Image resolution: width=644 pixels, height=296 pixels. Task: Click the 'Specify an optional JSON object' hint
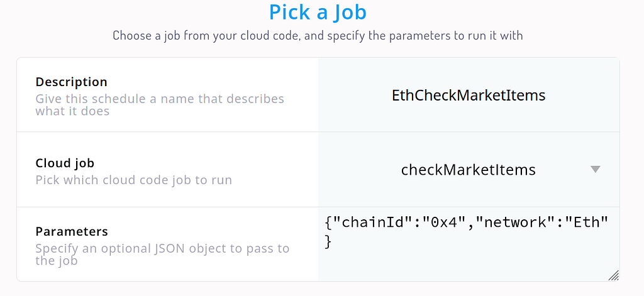coord(162,255)
